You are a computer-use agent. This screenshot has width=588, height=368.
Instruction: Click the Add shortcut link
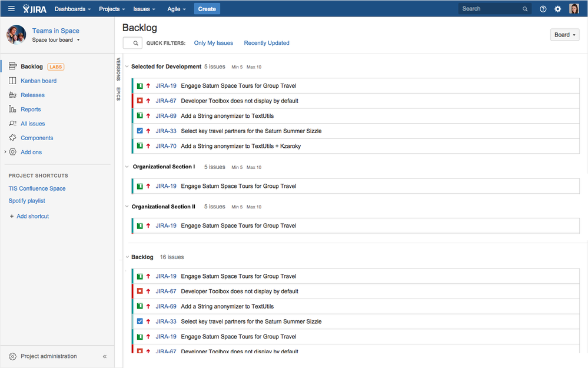32,217
